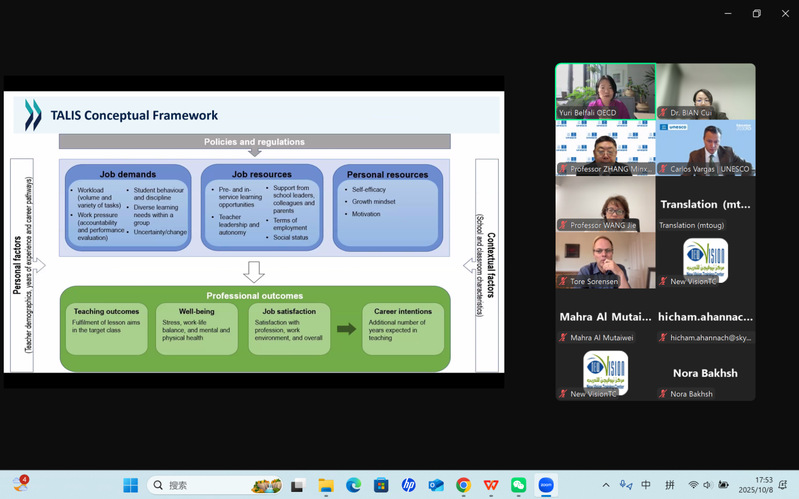Open File Explorer from the taskbar
Screen dimensions: 799x499
click(325, 485)
